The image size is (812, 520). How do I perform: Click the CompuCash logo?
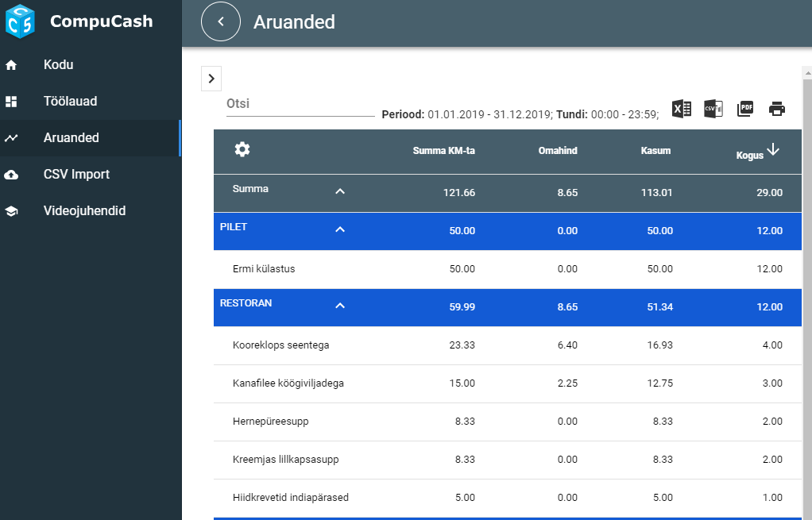click(20, 21)
